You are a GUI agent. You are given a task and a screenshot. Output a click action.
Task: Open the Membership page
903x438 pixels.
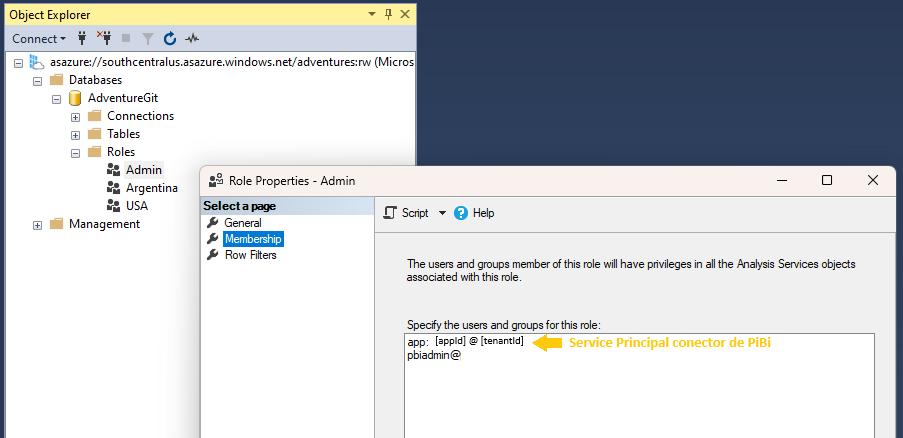253,239
